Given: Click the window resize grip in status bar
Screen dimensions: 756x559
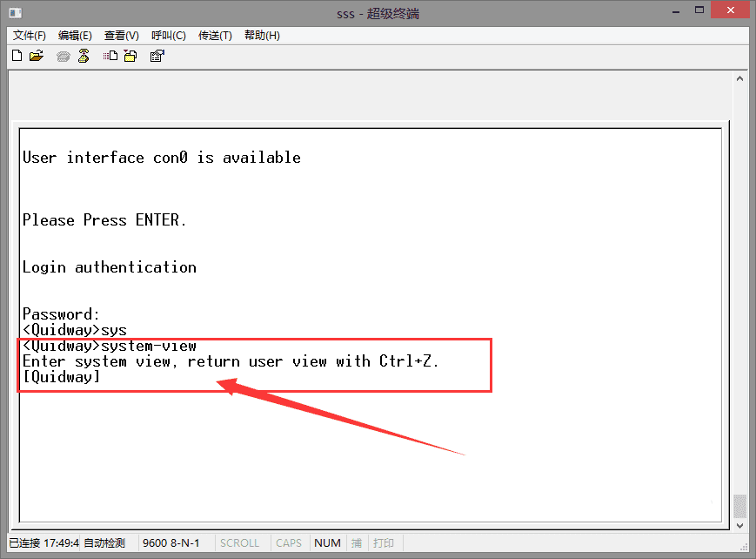Looking at the screenshot, I should 744,547.
